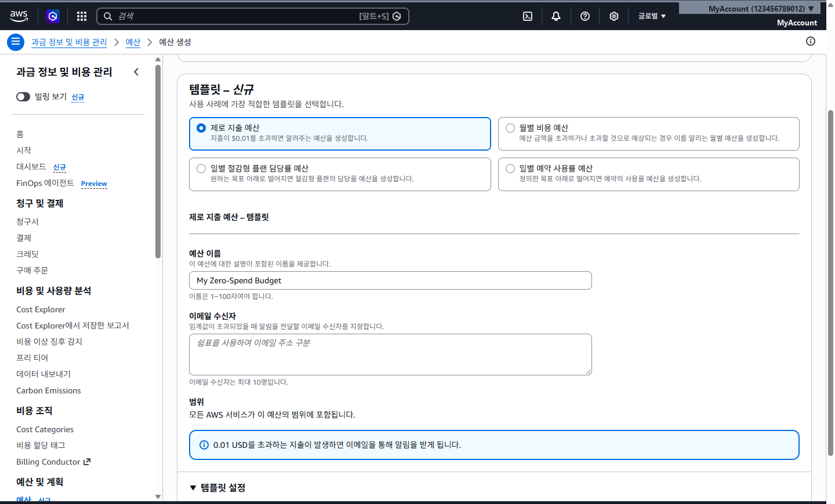The height and width of the screenshot is (504, 835).
Task: Focus the AWS top search box
Action: coord(253,16)
